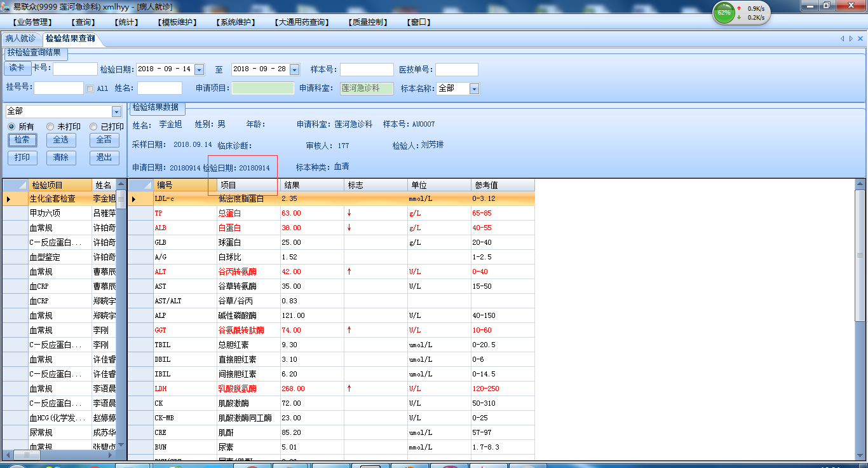Open the 模板维护 menu
The height and width of the screenshot is (468, 868).
pos(178,22)
